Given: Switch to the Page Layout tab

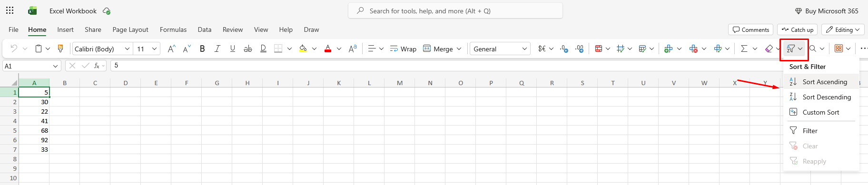Looking at the screenshot, I should tap(130, 29).
